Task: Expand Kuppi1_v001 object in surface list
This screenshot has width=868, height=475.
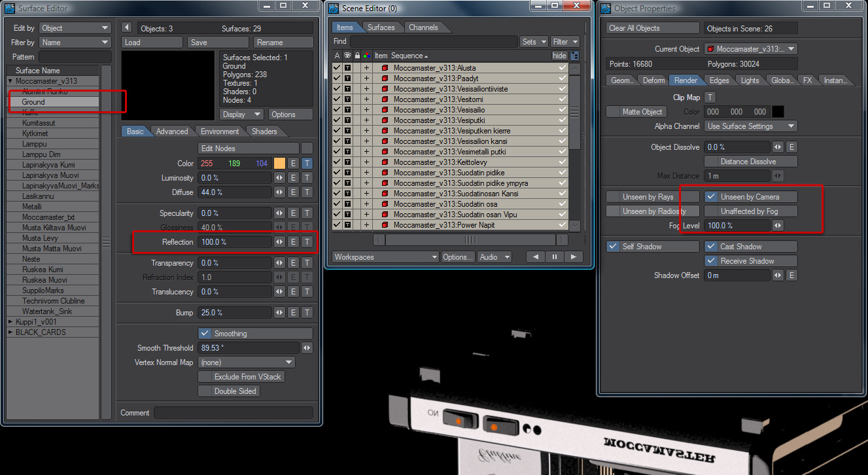Action: tap(10, 322)
